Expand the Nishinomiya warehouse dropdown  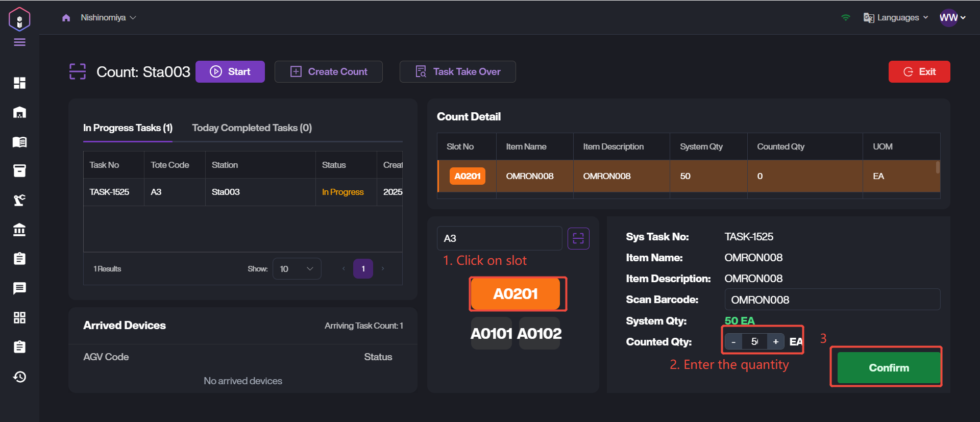click(108, 18)
